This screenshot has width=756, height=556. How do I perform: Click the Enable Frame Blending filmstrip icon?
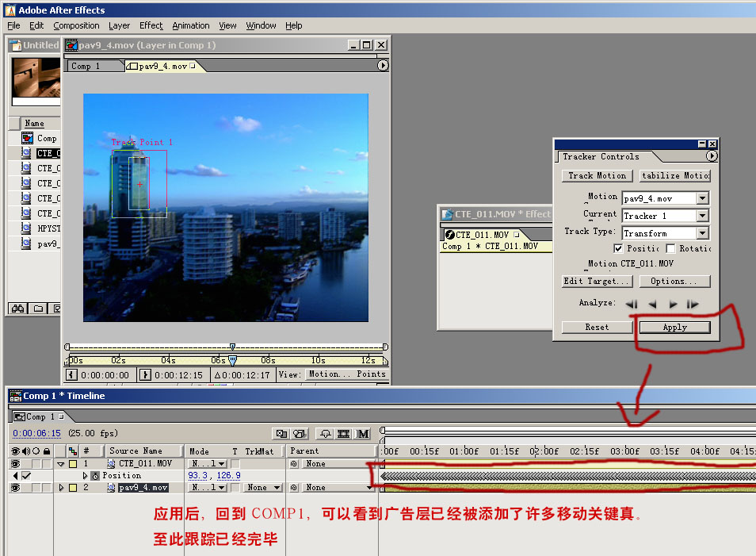click(x=344, y=434)
